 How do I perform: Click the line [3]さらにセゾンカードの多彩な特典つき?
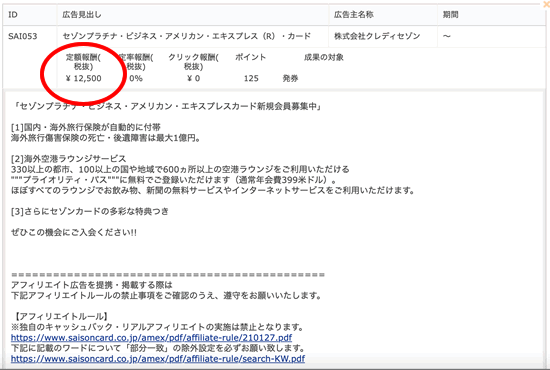[x=90, y=211]
